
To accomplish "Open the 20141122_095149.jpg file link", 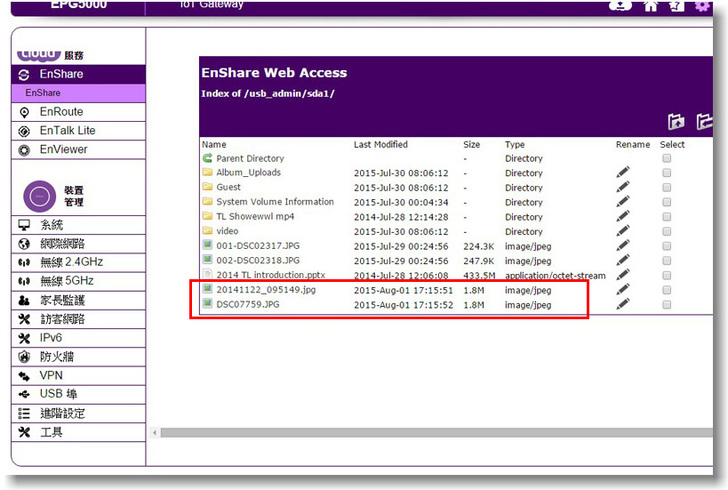I will (265, 290).
